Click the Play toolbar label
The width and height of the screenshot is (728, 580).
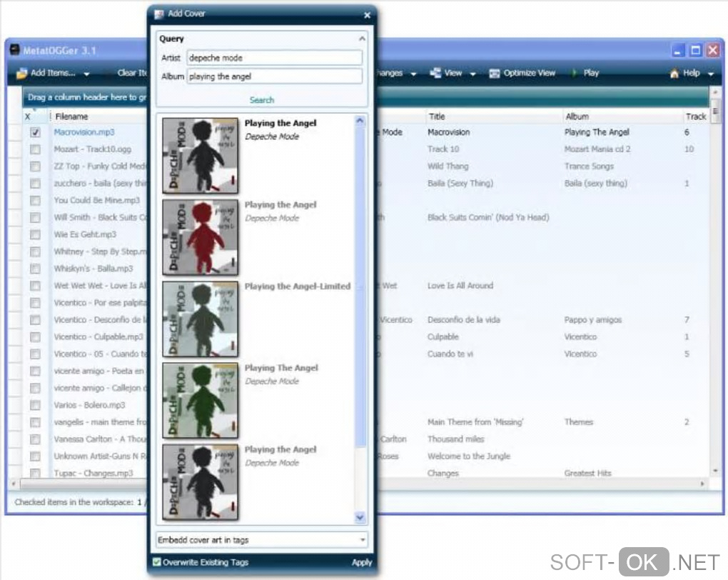click(x=591, y=73)
